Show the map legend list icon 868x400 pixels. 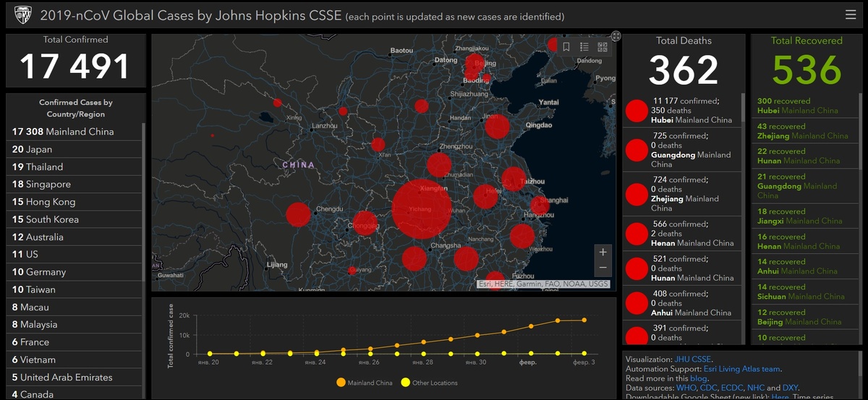584,47
